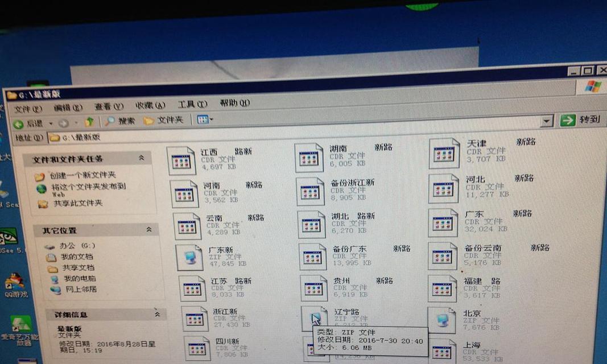Select the 备份广东 新路 CDR file icon
Image resolution: width=607 pixels, height=364 pixels.
click(313, 257)
